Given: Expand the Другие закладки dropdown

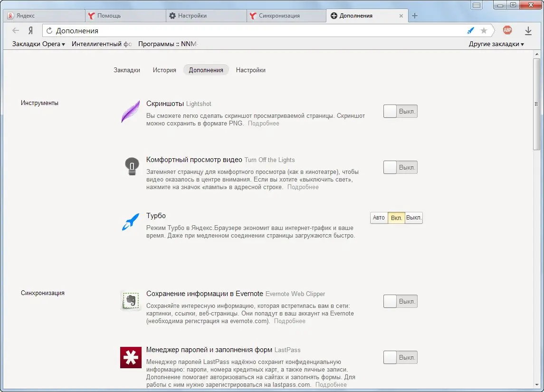Looking at the screenshot, I should click(x=496, y=44).
